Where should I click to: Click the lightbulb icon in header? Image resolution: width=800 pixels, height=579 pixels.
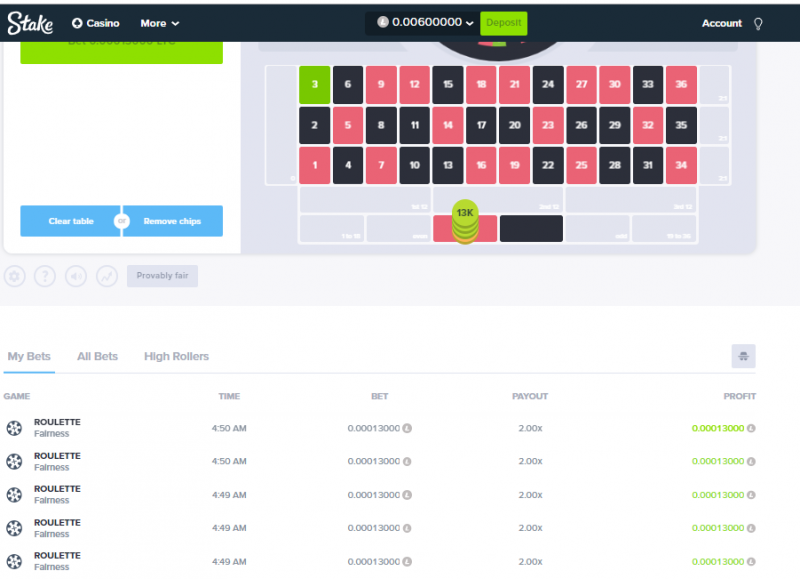758,23
